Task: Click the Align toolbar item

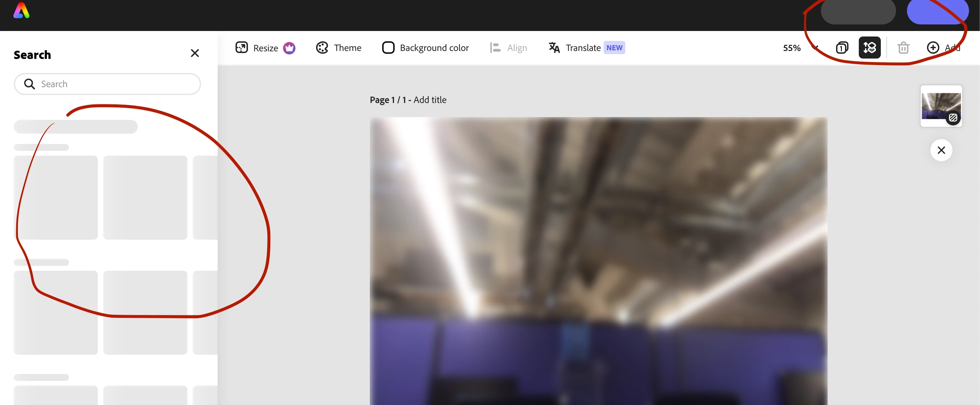Action: click(509, 48)
